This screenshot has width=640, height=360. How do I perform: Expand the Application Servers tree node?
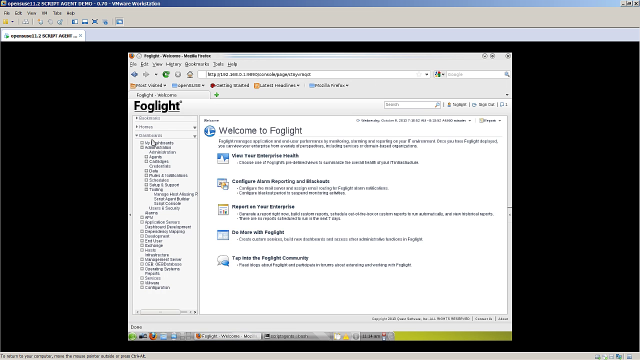(142, 222)
